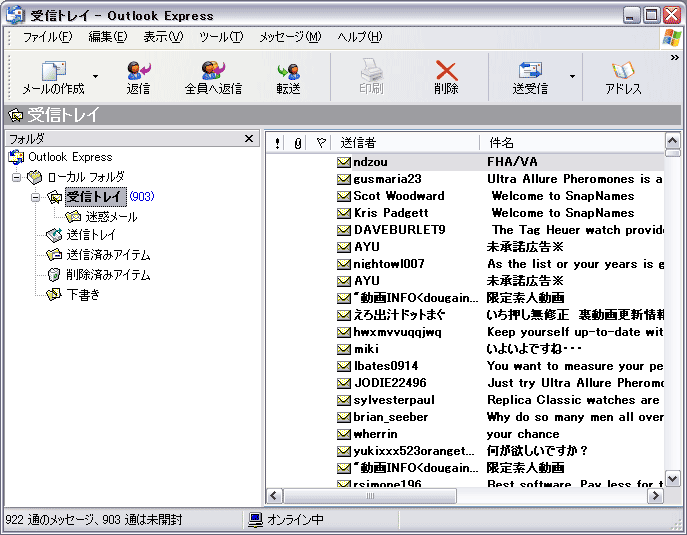Screen dimensions: 687x535
Task: Click the 印刷 (Print) toolbar icon
Action: [371, 69]
